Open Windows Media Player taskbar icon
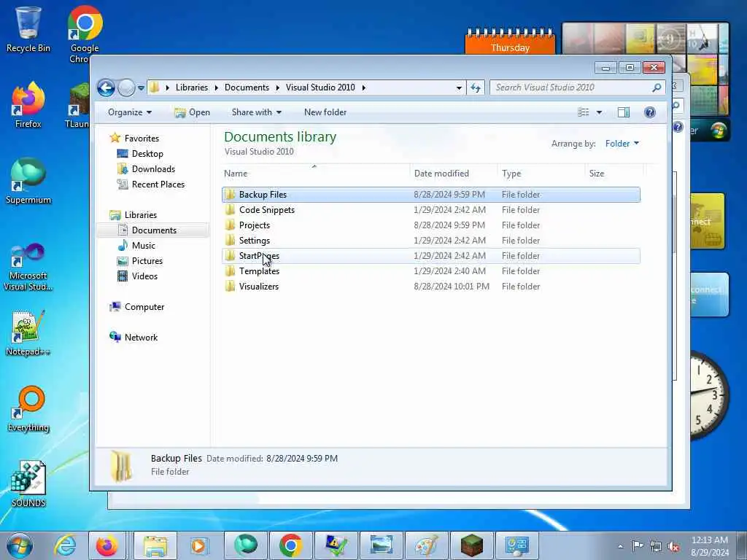The width and height of the screenshot is (747, 560). (x=198, y=545)
